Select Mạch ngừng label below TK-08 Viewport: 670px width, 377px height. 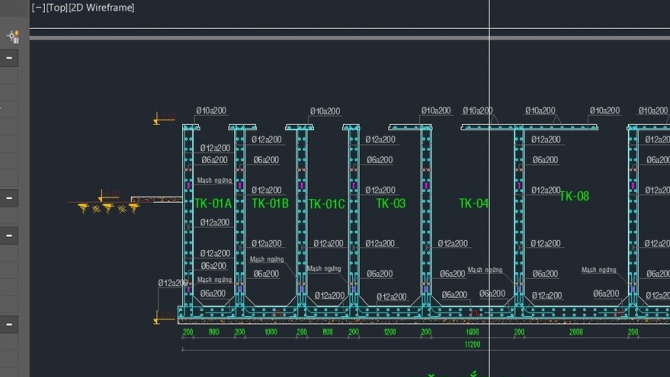point(599,270)
